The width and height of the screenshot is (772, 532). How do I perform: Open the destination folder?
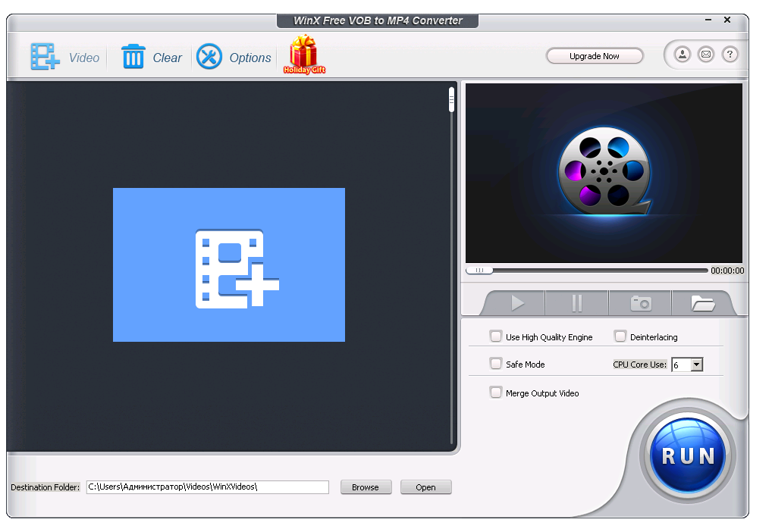click(426, 487)
